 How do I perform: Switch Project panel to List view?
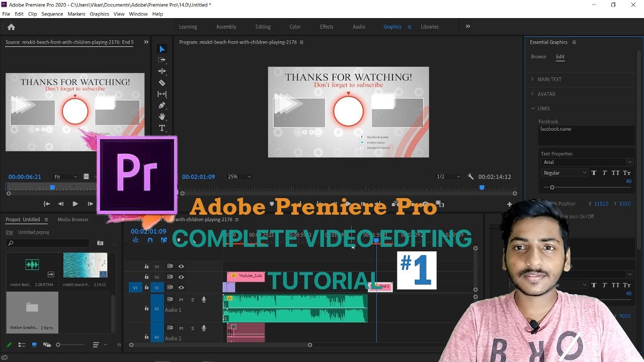click(x=22, y=345)
